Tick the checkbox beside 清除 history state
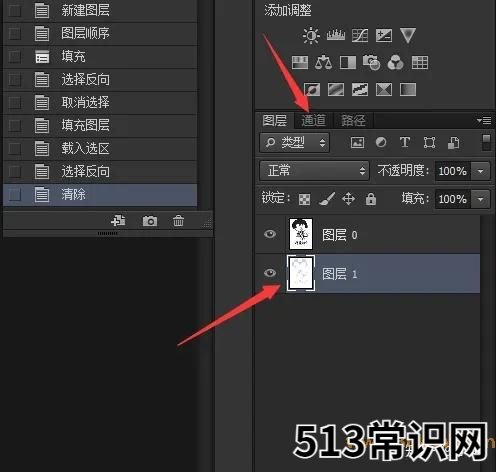496x472 pixels. point(15,195)
